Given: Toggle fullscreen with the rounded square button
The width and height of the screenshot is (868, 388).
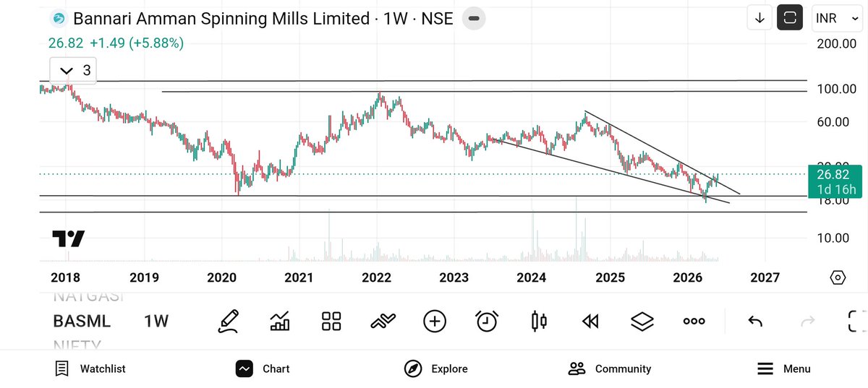Looking at the screenshot, I should (790, 18).
